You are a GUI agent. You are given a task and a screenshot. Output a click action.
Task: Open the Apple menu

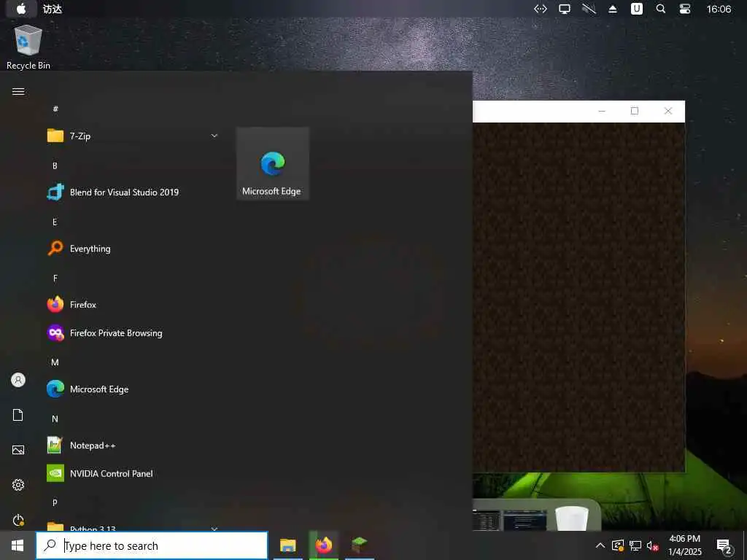pyautogui.click(x=21, y=9)
